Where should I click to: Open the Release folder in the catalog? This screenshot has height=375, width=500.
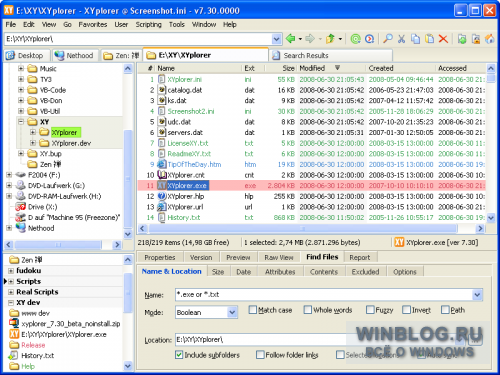[33, 345]
